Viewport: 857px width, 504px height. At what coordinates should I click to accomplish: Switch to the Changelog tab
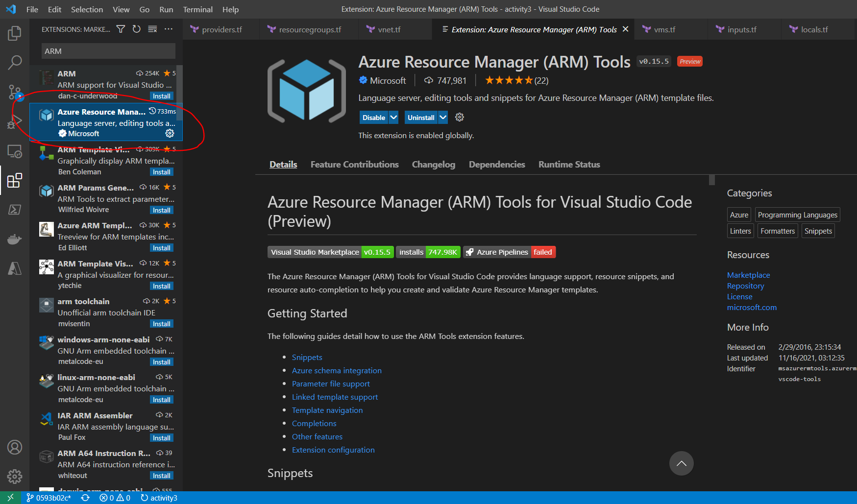click(x=433, y=164)
